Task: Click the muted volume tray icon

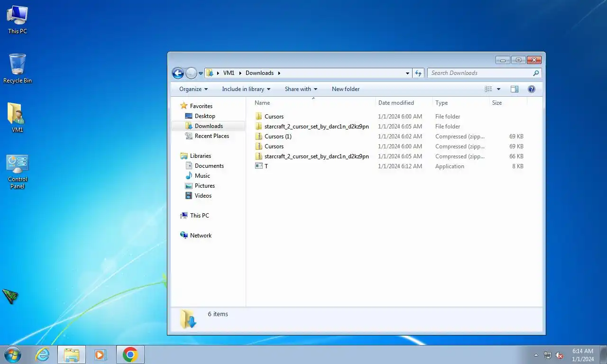Action: 560,355
